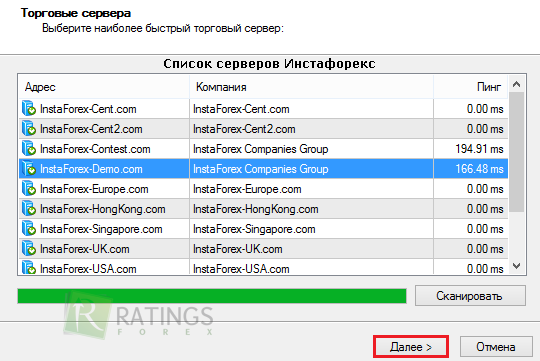This screenshot has height=361, width=540.
Task: Select InstaForex-UK.com address row
Action: pyautogui.click(x=104, y=249)
